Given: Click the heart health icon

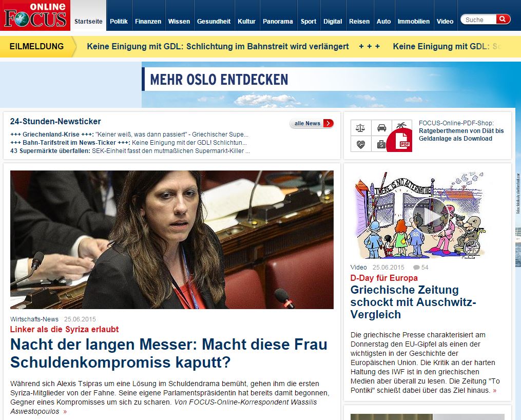Looking at the screenshot, I should point(360,144).
